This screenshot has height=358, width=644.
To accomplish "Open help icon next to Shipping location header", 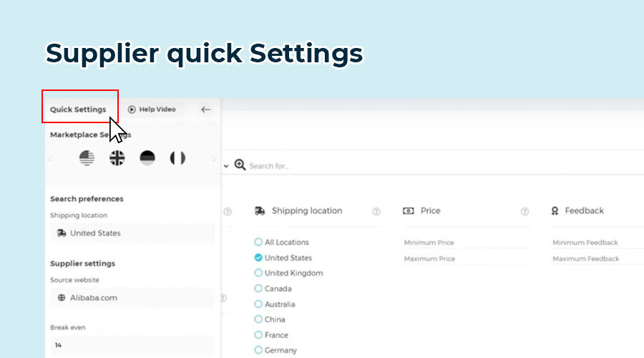I will tap(376, 211).
